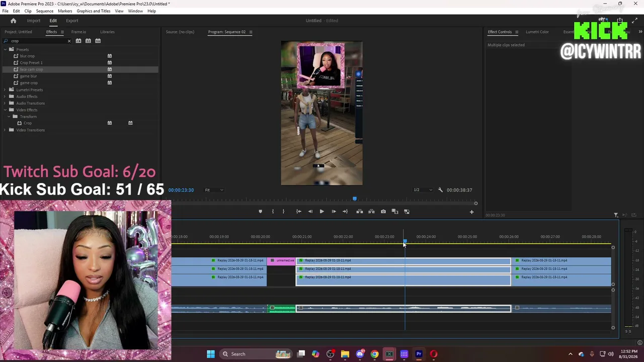Open the Windows Start menu

[x=211, y=354]
